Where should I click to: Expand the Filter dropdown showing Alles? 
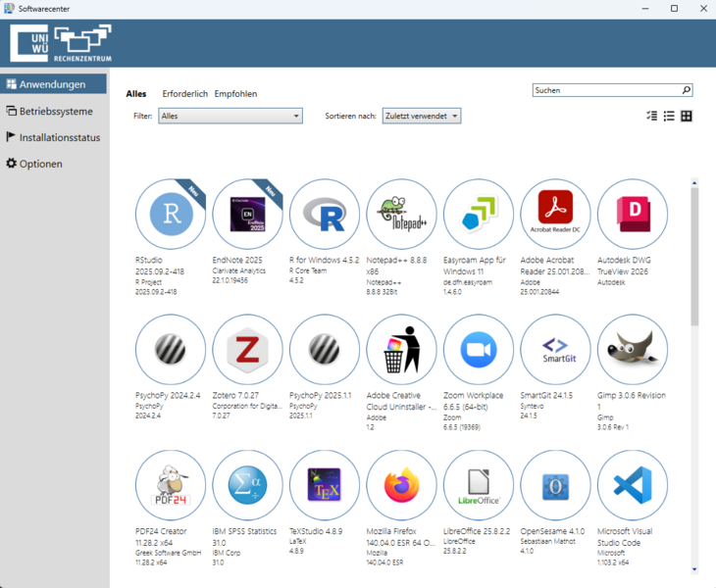[x=230, y=116]
